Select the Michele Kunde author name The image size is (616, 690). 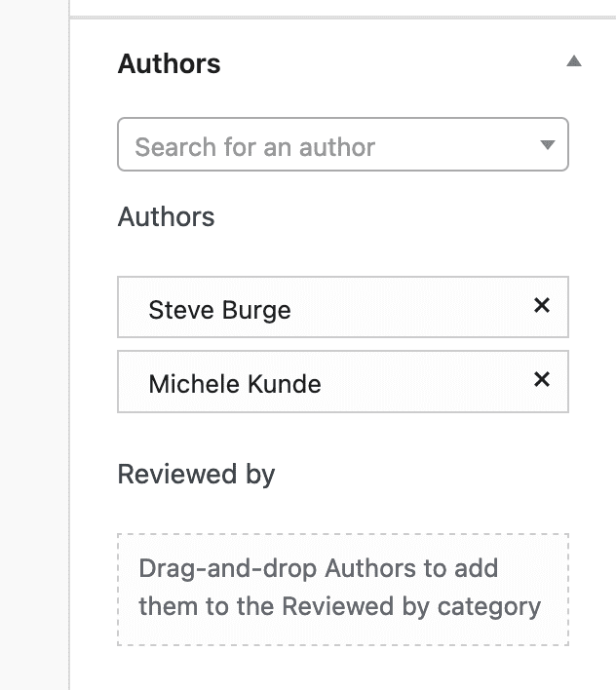pos(234,384)
